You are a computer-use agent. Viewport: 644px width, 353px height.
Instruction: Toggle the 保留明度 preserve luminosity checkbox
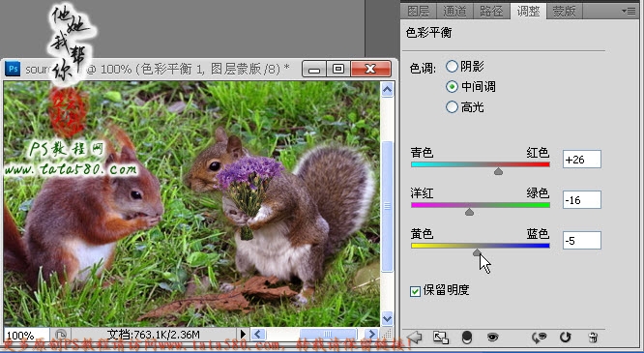pos(415,291)
